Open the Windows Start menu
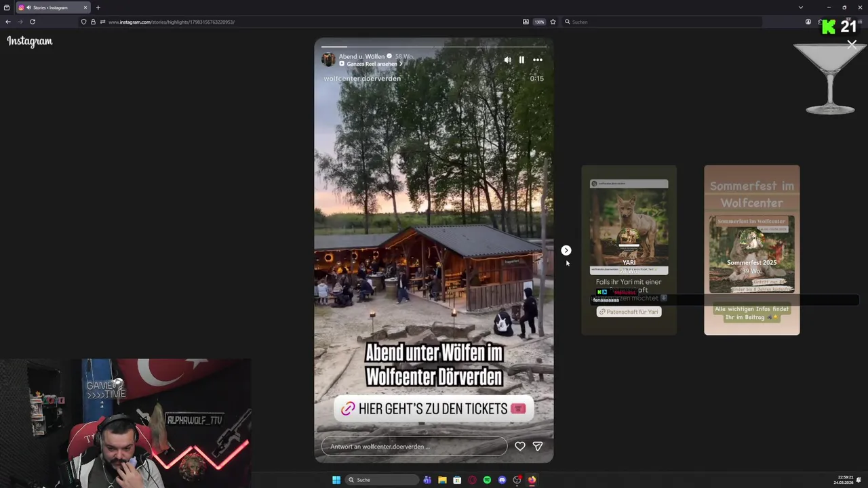This screenshot has height=488, width=868. click(336, 480)
